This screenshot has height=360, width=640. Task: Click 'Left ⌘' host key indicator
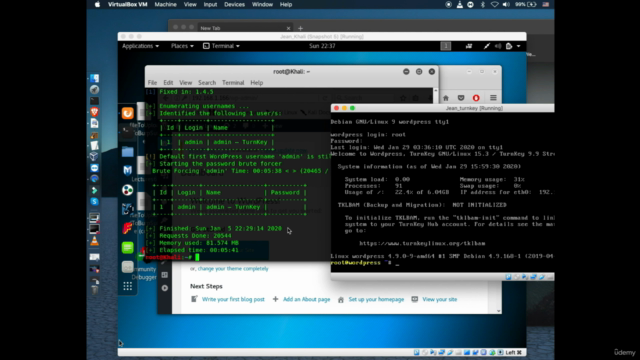(x=514, y=352)
